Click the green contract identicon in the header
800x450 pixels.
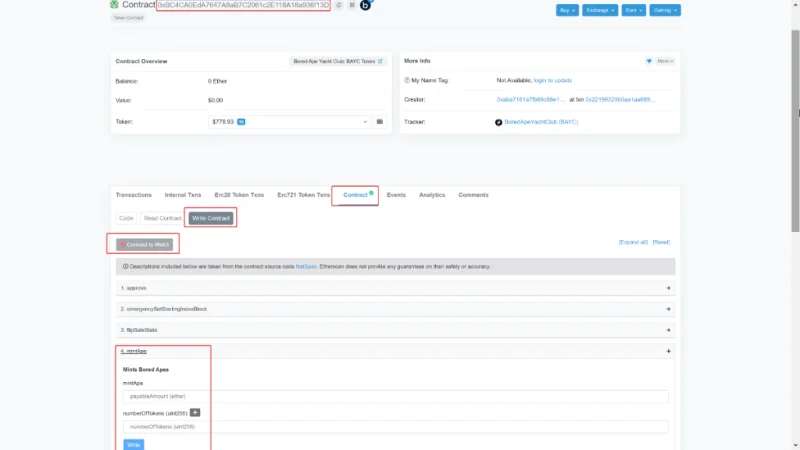pos(114,5)
